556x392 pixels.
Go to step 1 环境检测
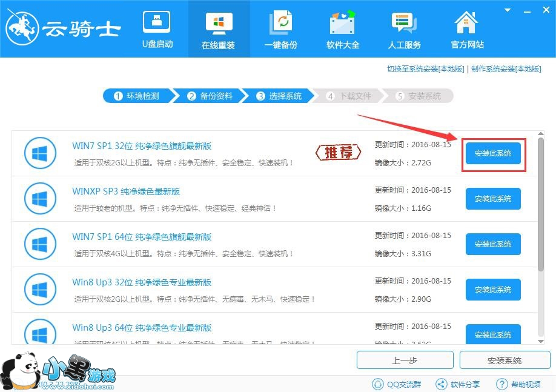137,96
